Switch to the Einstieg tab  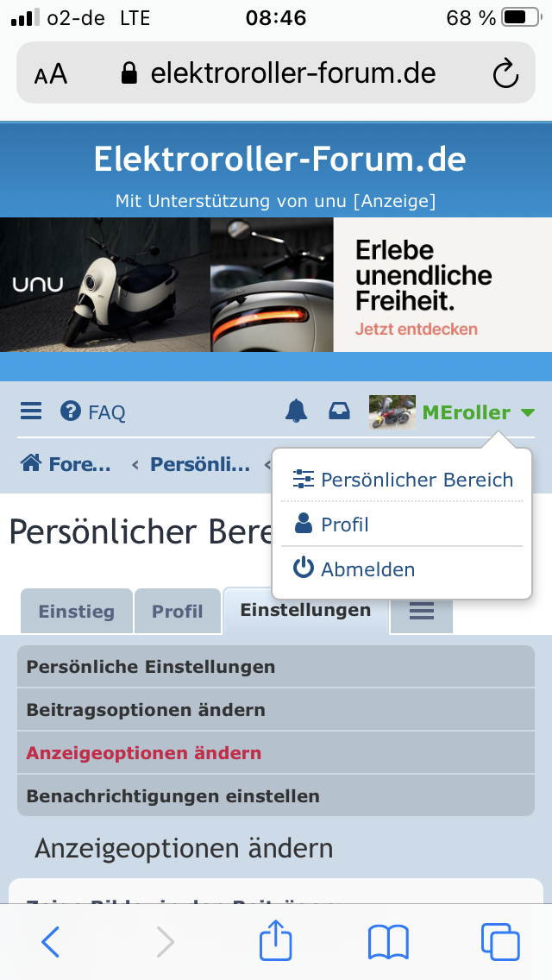coord(76,612)
